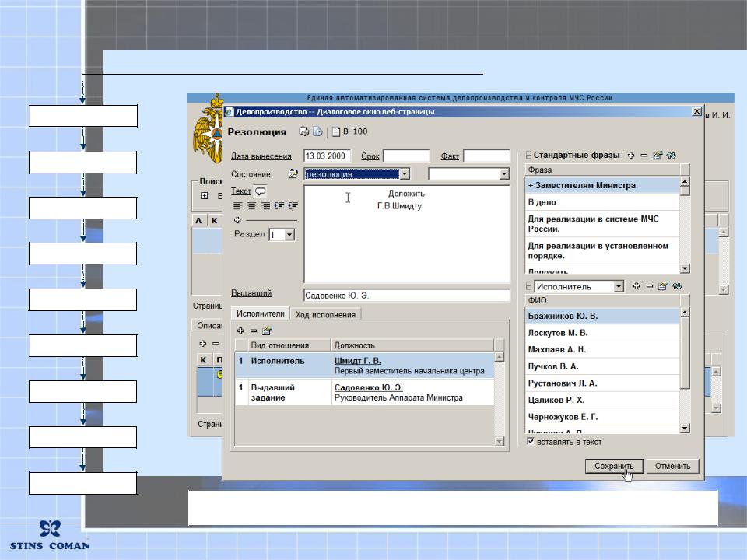Remove a phrase using minus in Стандартные фразы
This screenshot has width=747, height=560.
tap(644, 156)
